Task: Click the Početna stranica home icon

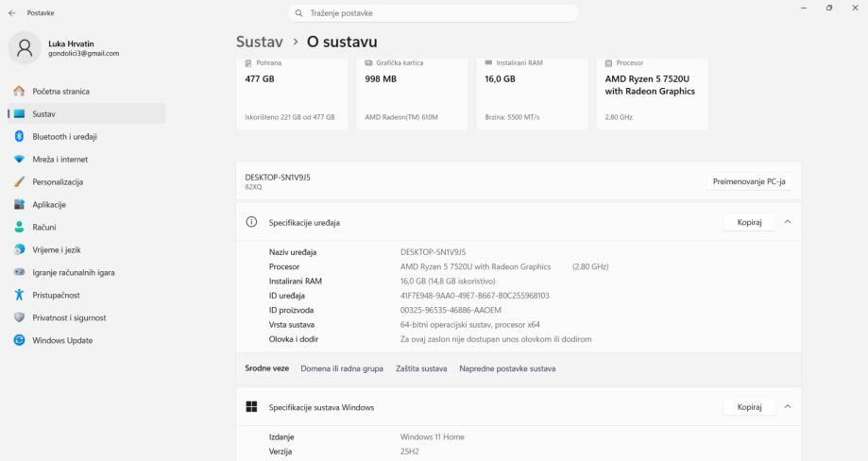Action: [x=19, y=91]
